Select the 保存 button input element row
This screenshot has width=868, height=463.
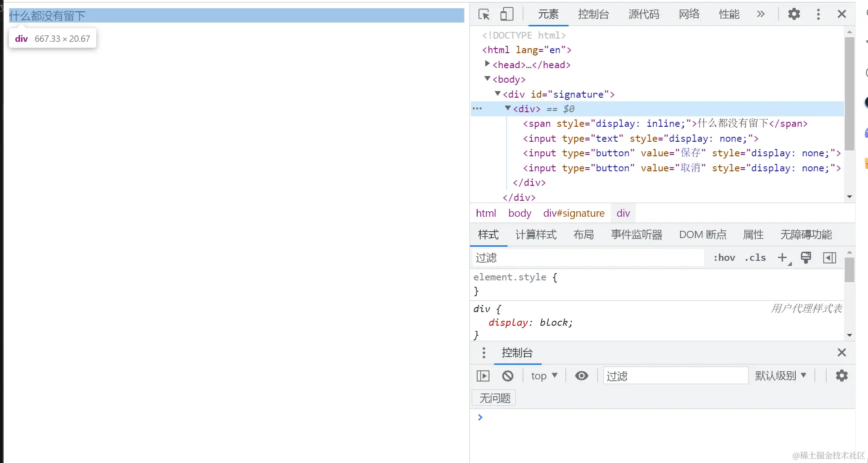pos(682,153)
